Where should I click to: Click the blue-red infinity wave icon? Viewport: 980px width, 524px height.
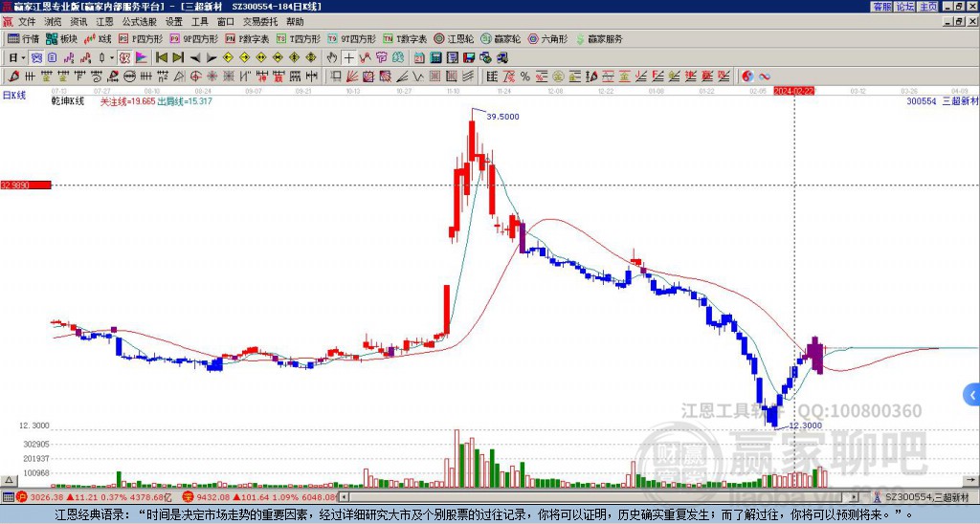[x=765, y=76]
